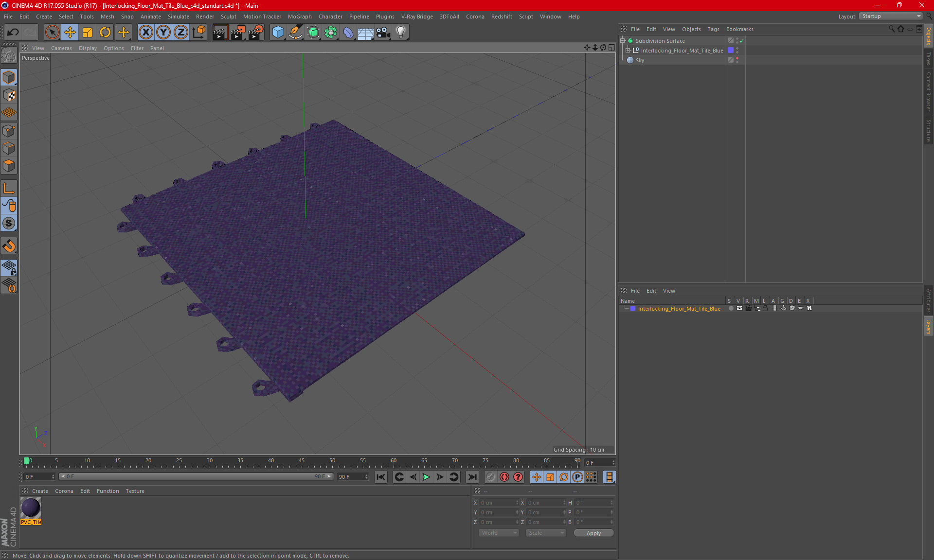This screenshot has height=560, width=934.
Task: Play animation forward
Action: click(426, 477)
